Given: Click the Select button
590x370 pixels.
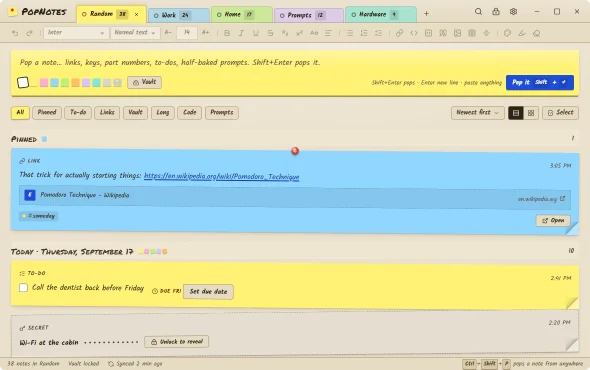Looking at the screenshot, I should (x=560, y=113).
